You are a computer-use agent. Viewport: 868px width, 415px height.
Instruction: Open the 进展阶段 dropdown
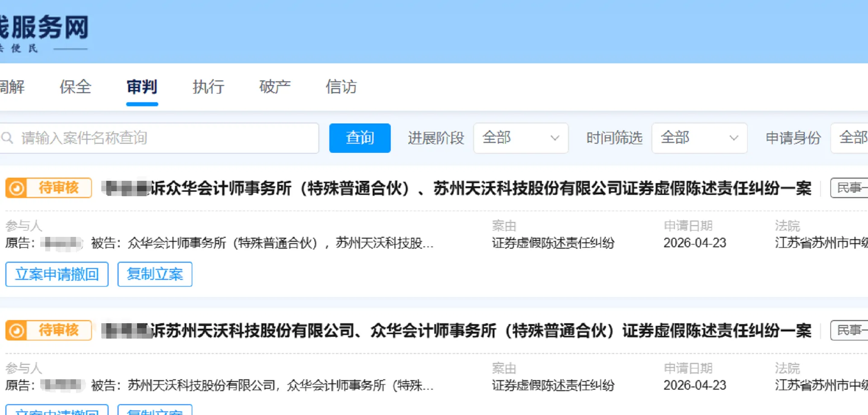tap(521, 138)
